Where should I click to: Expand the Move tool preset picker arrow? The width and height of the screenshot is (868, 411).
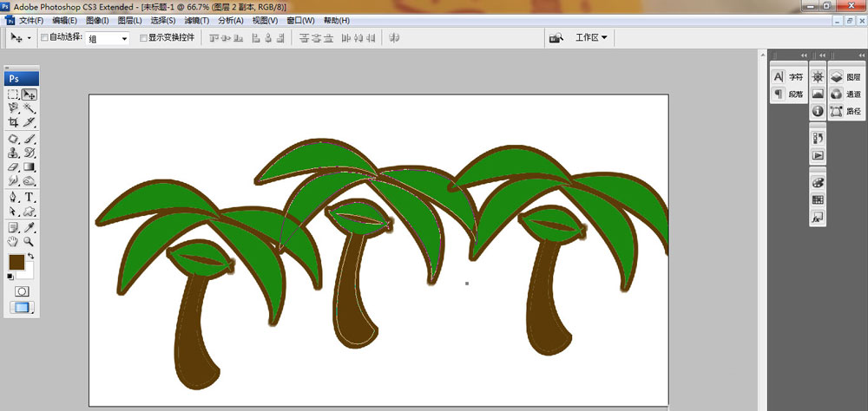pyautogui.click(x=30, y=39)
